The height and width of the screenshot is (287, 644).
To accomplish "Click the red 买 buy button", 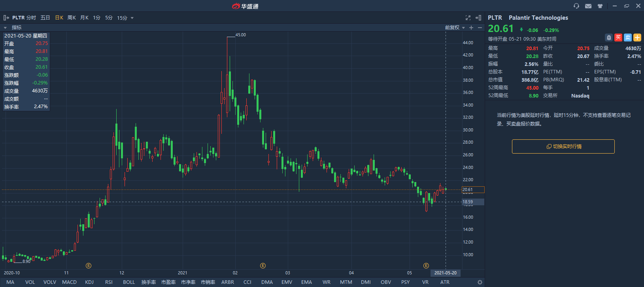I will 618,38.
